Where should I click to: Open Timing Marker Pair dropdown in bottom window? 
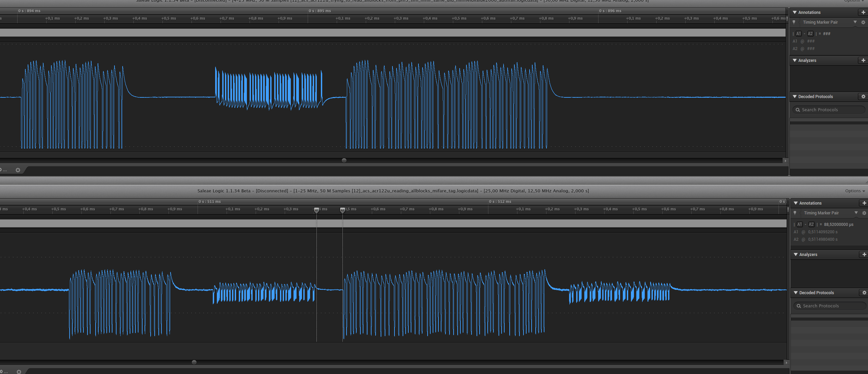click(856, 213)
